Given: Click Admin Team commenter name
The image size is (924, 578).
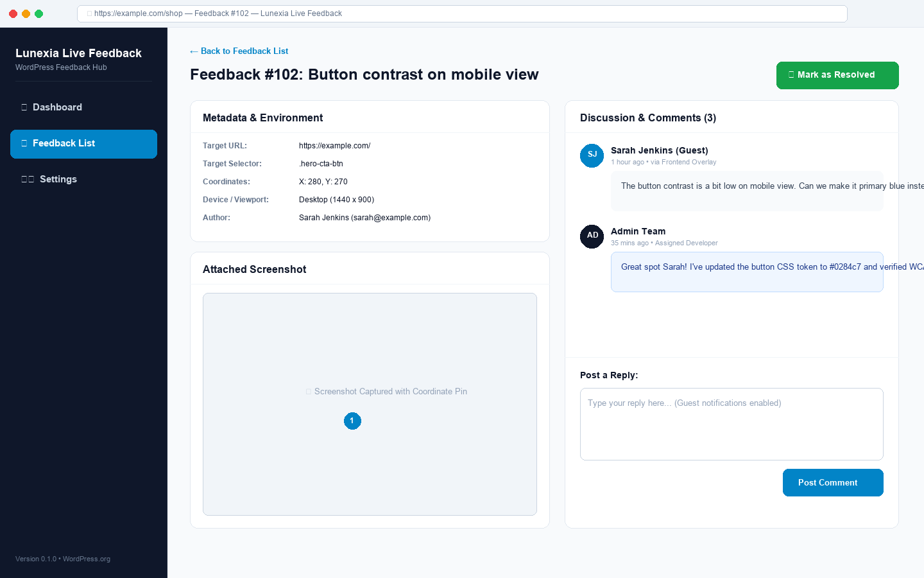Looking at the screenshot, I should (638, 231).
